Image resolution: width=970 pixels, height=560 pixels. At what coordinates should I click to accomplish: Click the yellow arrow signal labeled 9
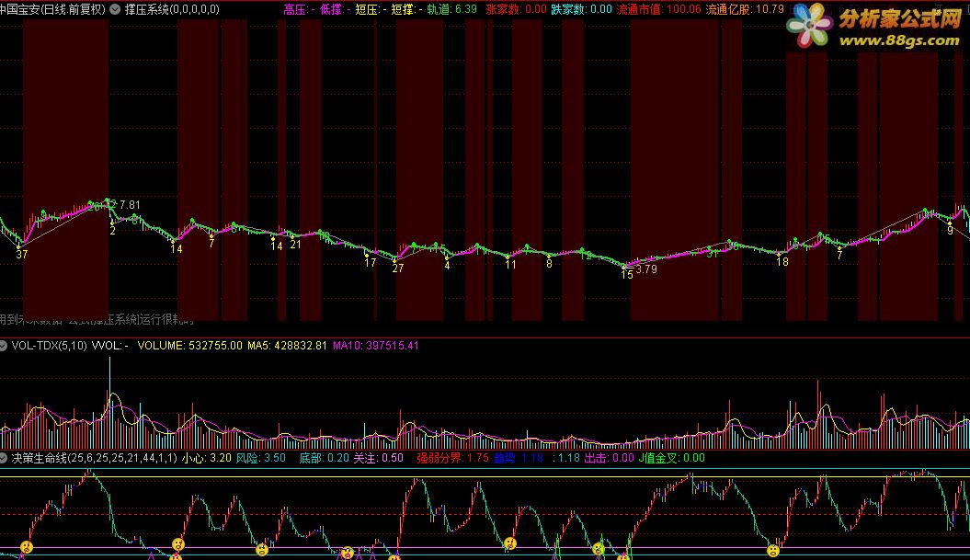950,231
